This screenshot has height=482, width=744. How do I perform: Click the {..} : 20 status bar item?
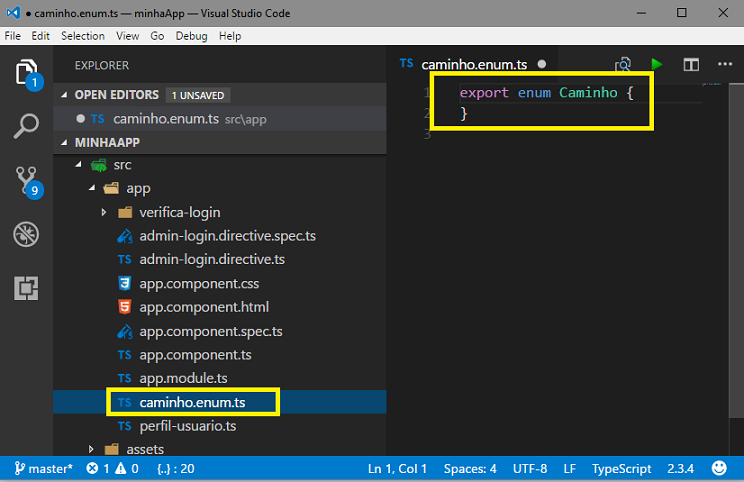click(176, 469)
